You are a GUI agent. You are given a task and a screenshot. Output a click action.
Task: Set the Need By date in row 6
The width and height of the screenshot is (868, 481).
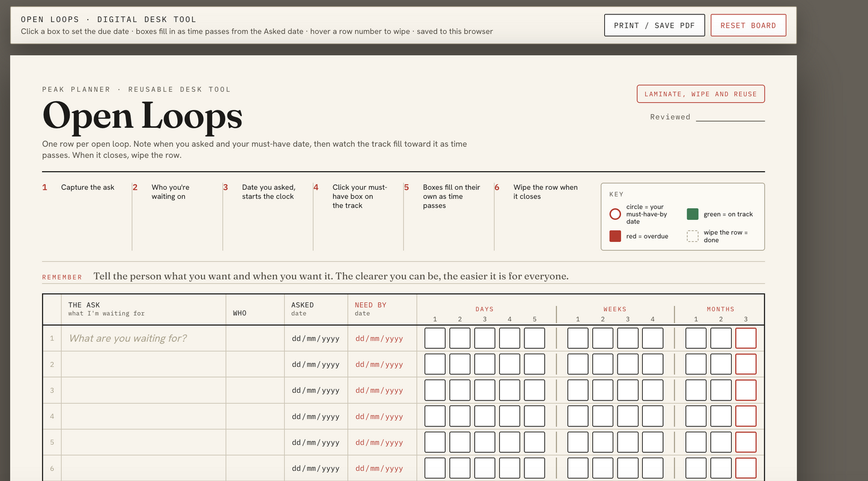379,468
